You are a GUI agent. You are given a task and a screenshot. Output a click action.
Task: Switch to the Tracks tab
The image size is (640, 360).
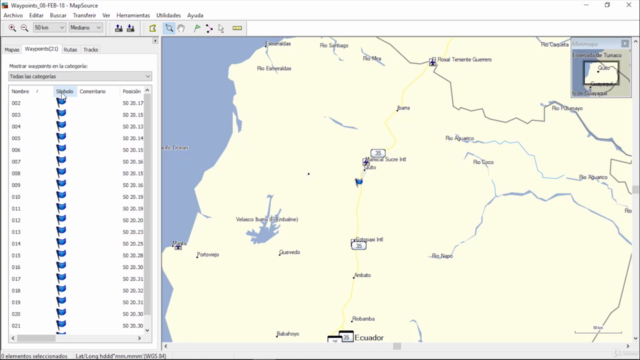[x=91, y=49]
